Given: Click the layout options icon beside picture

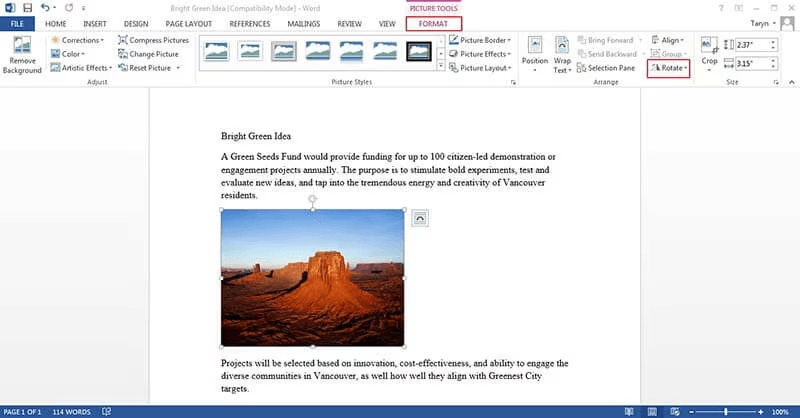Looking at the screenshot, I should click(x=419, y=218).
